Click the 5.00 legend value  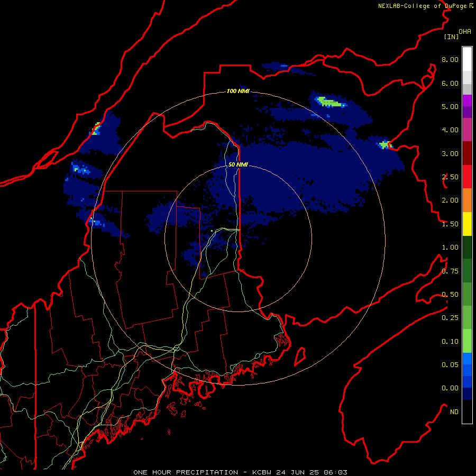click(x=450, y=106)
